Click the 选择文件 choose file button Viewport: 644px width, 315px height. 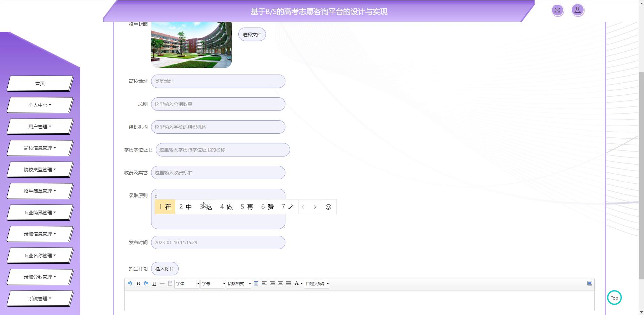tap(252, 34)
